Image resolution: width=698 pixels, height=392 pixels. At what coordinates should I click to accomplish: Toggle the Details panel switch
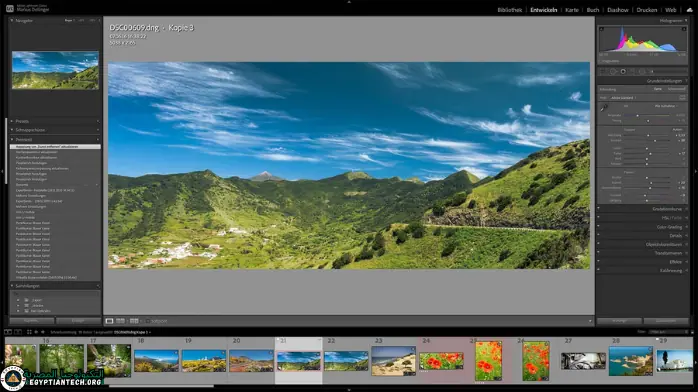tap(598, 235)
